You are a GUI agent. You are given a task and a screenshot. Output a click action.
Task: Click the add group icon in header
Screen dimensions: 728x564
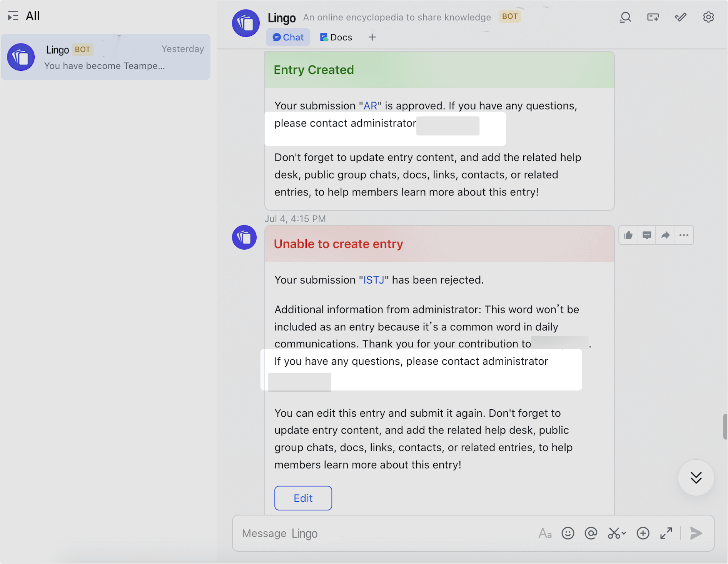click(x=653, y=17)
